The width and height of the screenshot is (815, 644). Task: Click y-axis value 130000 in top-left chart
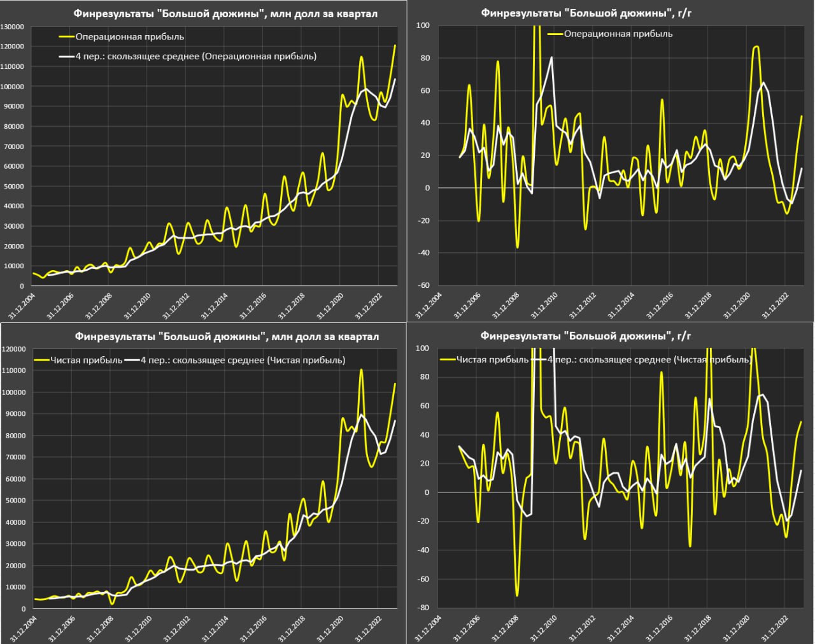12,27
